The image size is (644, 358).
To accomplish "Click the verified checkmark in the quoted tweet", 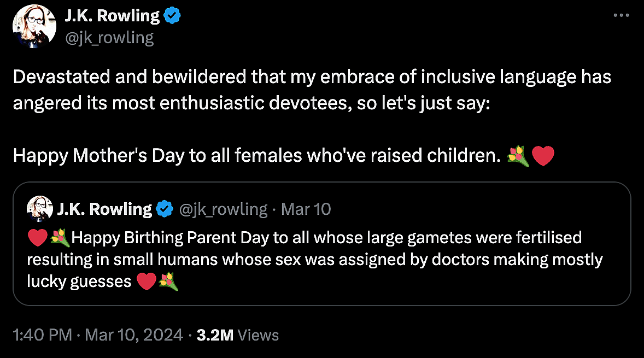I will coord(165,209).
